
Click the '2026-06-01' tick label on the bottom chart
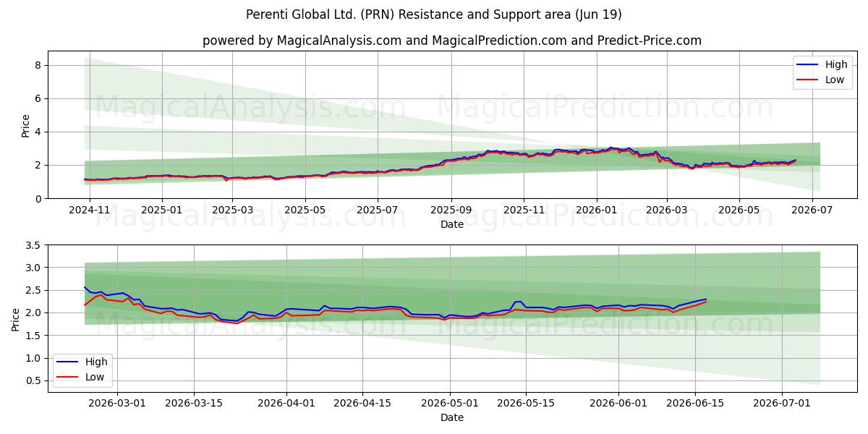[x=619, y=404]
